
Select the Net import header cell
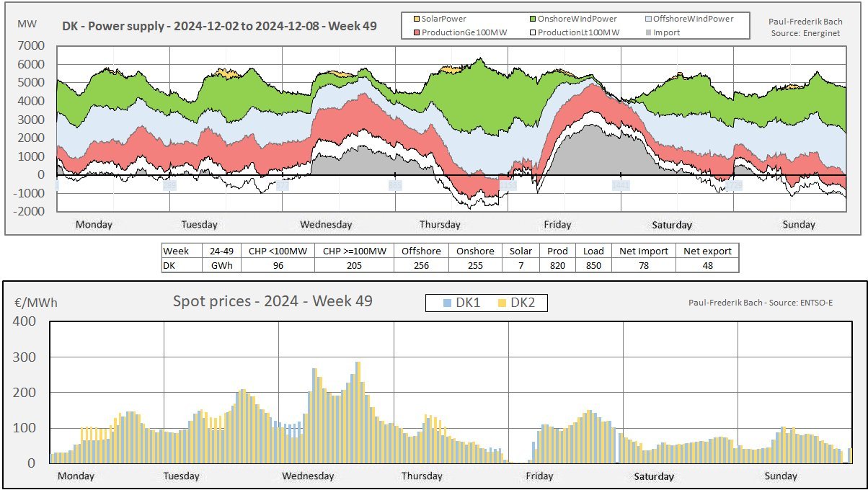click(644, 251)
